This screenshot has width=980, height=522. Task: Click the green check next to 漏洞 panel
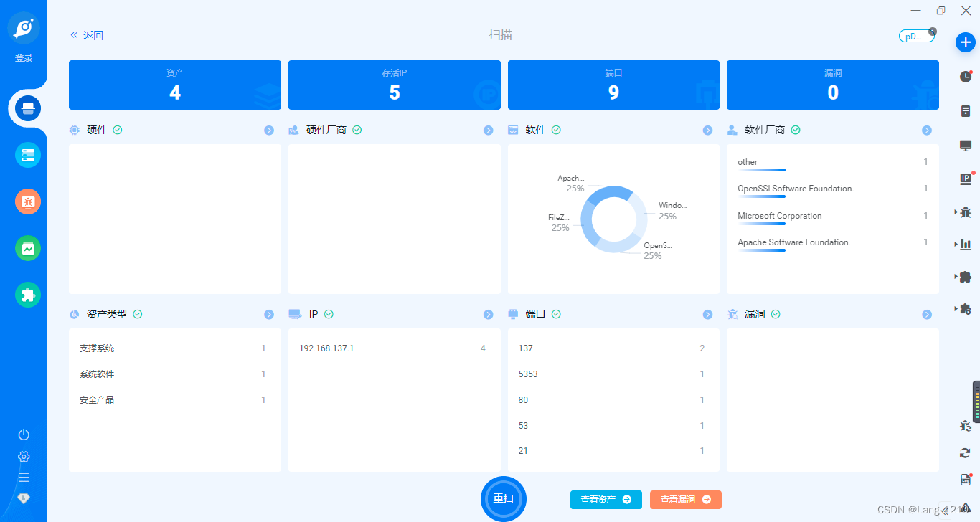[x=776, y=314]
